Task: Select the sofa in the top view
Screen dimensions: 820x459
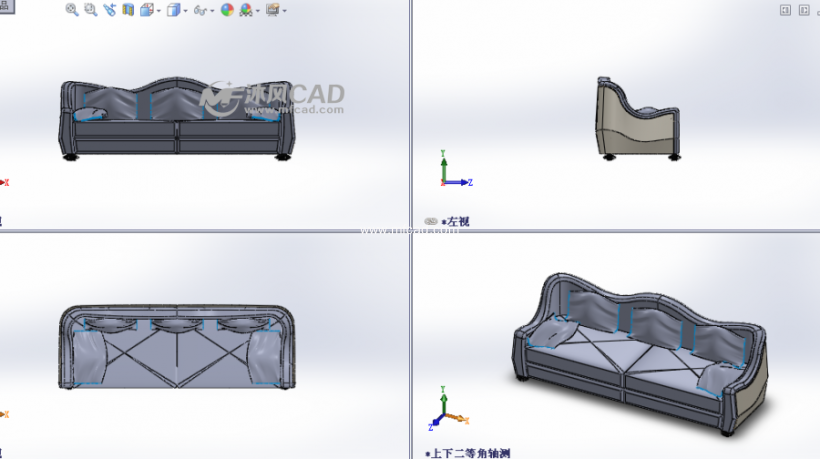Action: (177, 347)
